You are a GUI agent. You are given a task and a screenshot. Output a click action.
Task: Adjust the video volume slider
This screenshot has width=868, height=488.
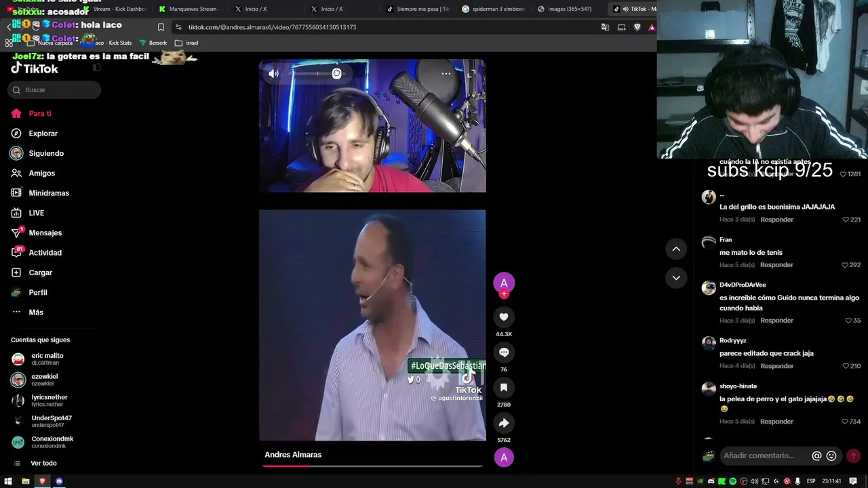pos(317,73)
